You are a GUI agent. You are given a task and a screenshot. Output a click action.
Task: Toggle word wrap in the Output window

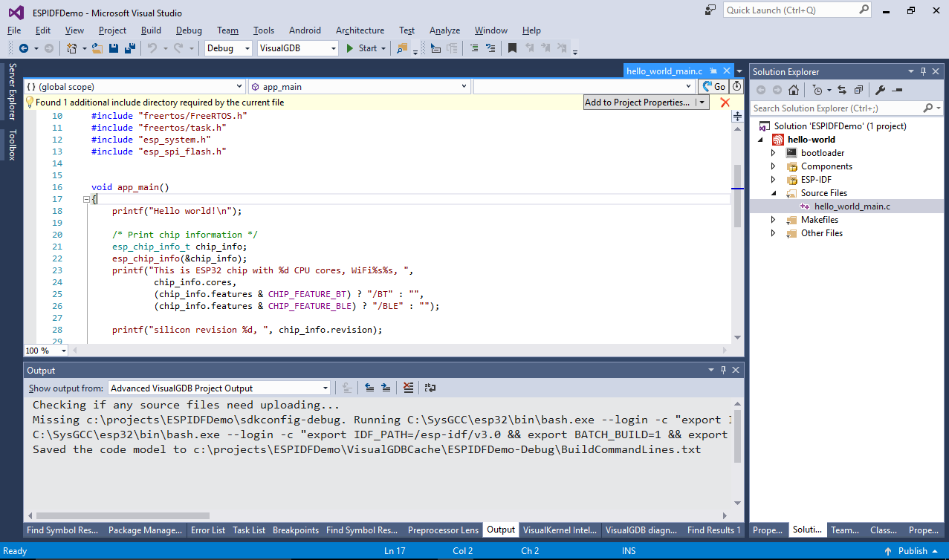point(430,387)
